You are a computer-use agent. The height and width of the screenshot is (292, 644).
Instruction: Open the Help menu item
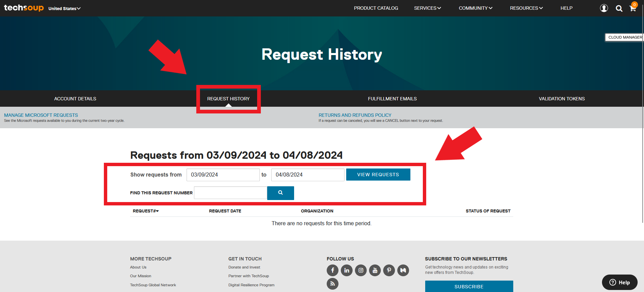tap(566, 8)
